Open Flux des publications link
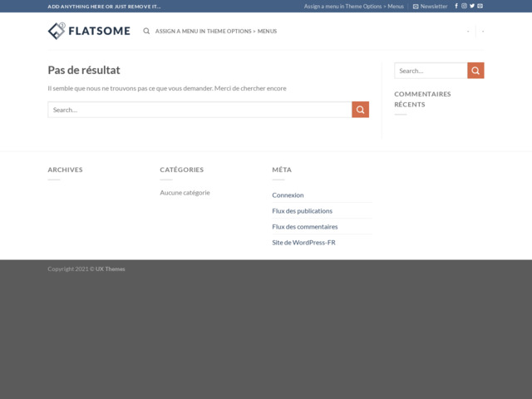Image resolution: width=532 pixels, height=399 pixels. click(x=302, y=210)
